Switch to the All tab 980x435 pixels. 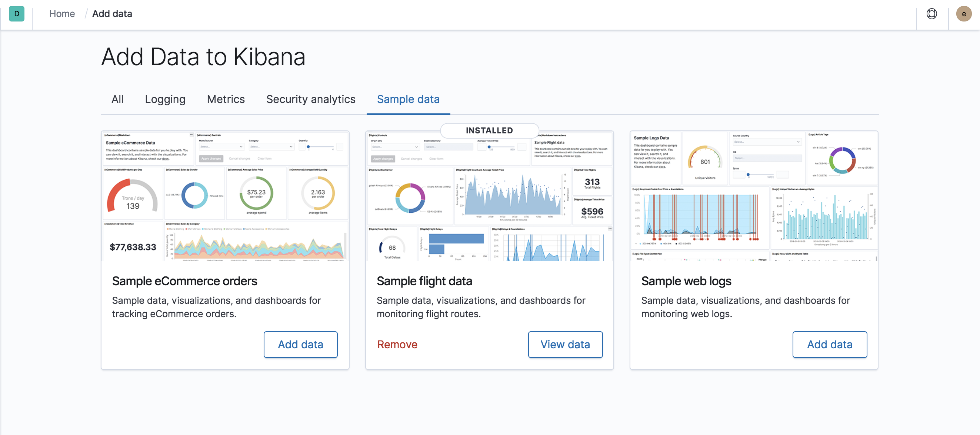click(117, 99)
